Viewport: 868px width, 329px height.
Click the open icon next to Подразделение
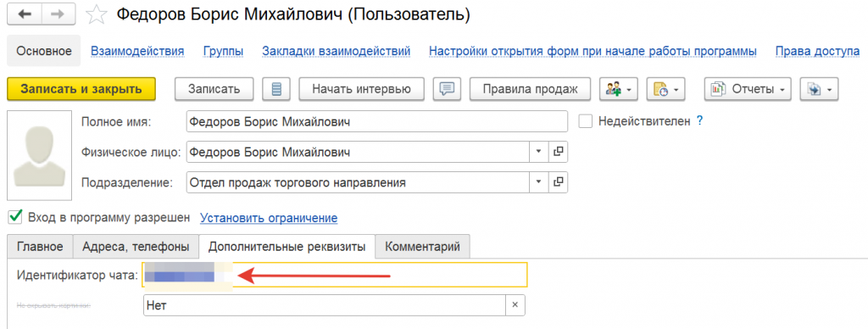(x=559, y=181)
